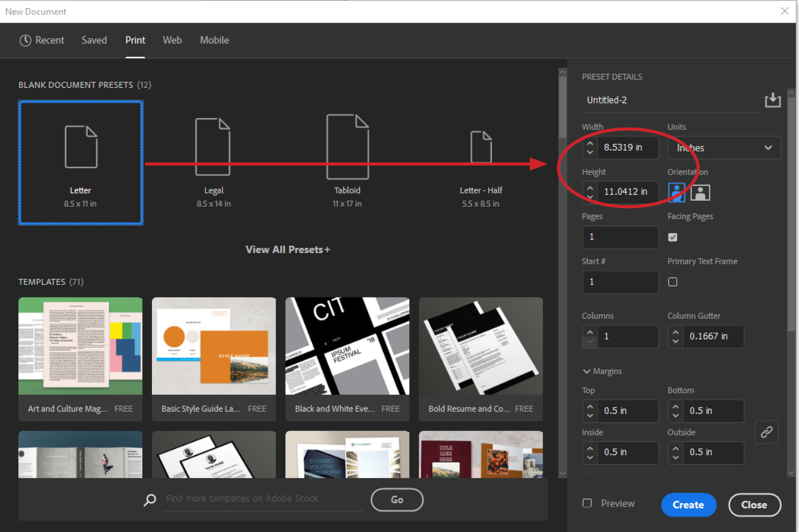This screenshot has width=799, height=532.
Task: Select landscape orientation
Action: (701, 192)
